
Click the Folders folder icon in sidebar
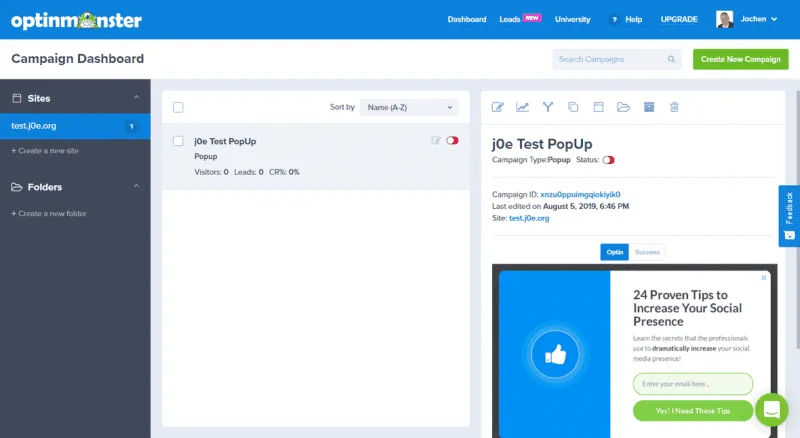pyautogui.click(x=17, y=187)
